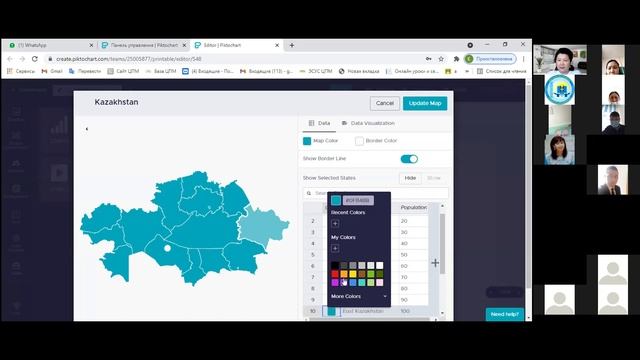Click the data table scroll down arrow
Screen dimensions: 640x360
(x=442, y=313)
